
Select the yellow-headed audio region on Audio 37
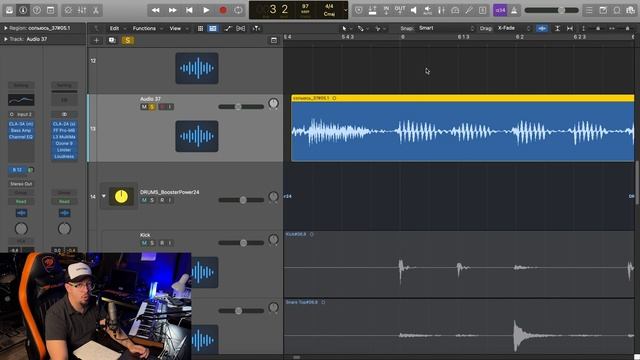[463, 128]
